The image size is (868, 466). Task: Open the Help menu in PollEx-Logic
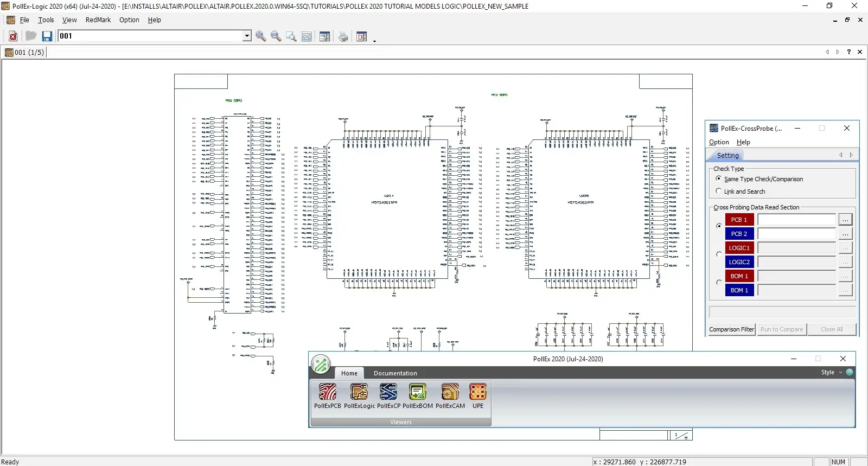(155, 20)
